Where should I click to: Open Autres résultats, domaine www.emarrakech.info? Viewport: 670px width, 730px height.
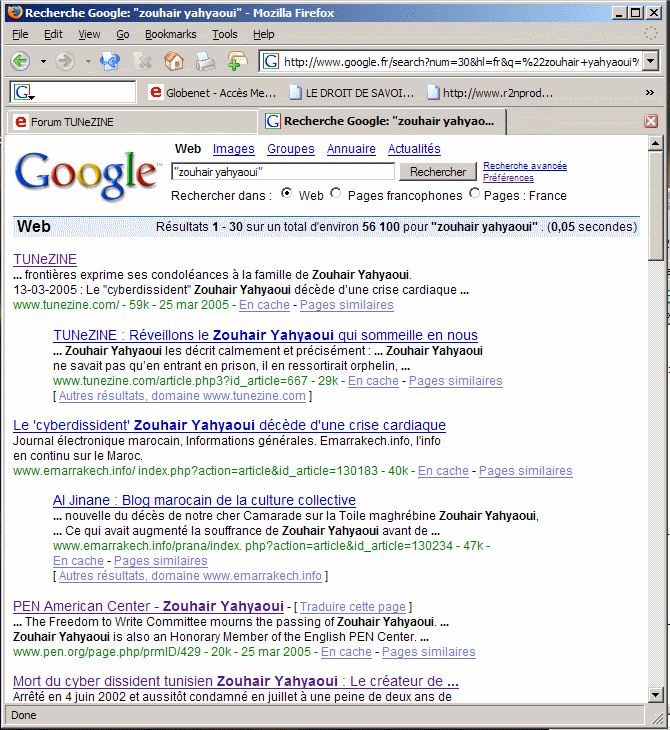[190, 576]
